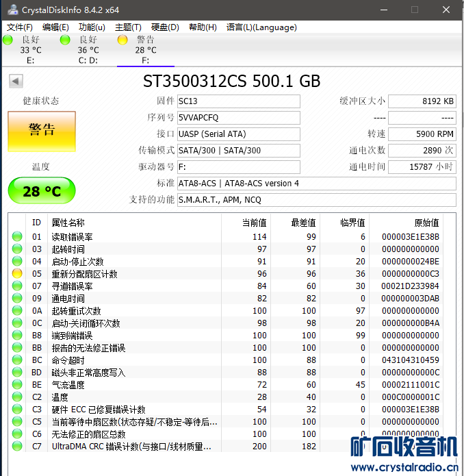Click green status dot for attribute BB
The width and height of the screenshot is (464, 476).
point(17,348)
